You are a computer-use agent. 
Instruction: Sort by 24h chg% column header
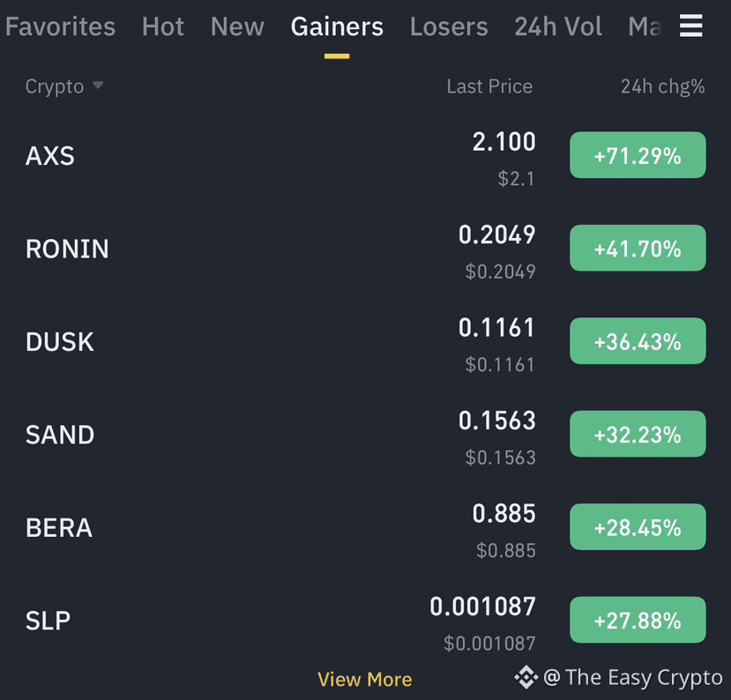662,86
